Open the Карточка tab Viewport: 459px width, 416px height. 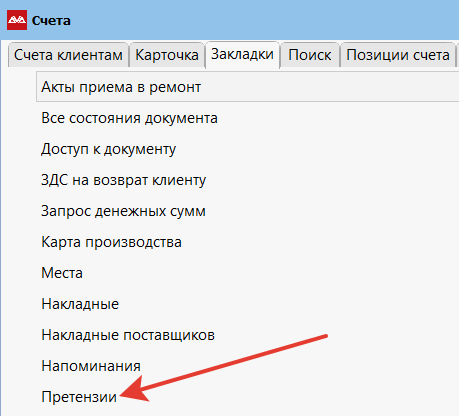tap(167, 55)
